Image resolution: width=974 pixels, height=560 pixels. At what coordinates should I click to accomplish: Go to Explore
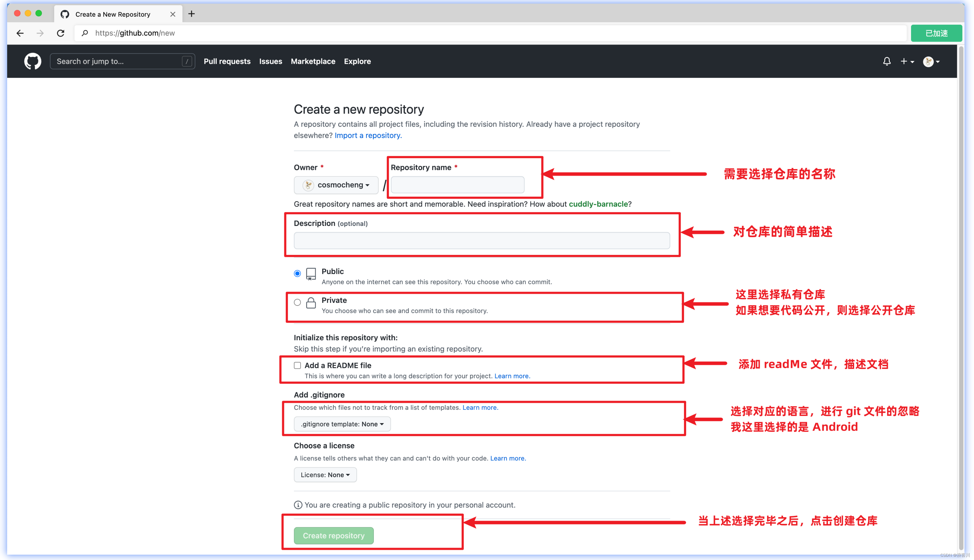tap(357, 61)
